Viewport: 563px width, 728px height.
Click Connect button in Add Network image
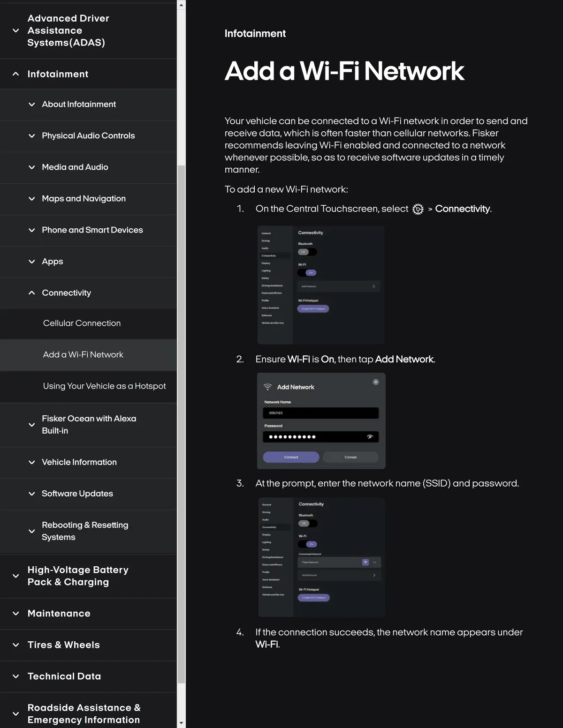291,457
